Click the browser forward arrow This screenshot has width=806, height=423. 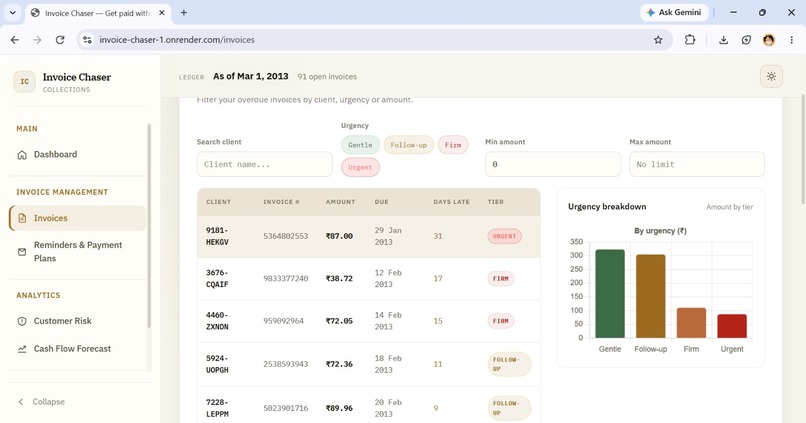point(37,40)
